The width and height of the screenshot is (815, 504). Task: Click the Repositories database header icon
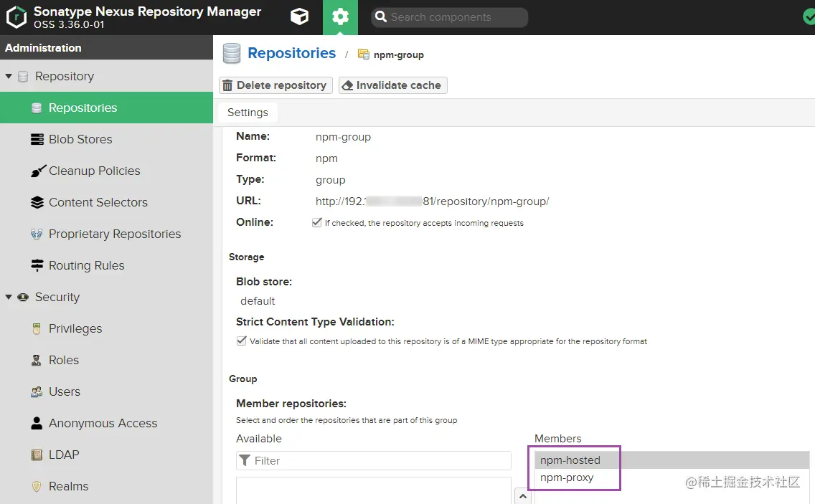(x=231, y=54)
